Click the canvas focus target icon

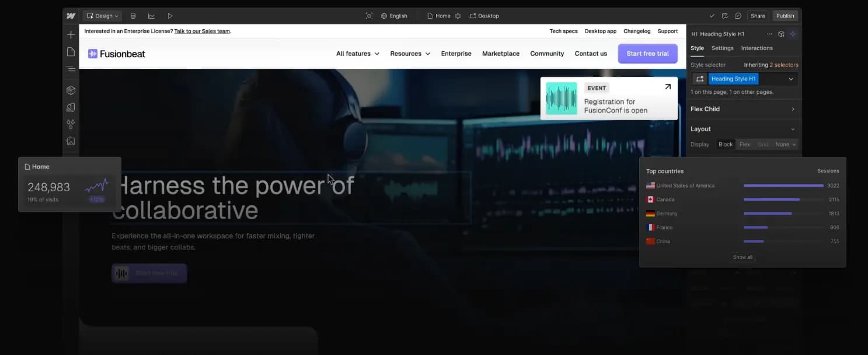pos(369,16)
